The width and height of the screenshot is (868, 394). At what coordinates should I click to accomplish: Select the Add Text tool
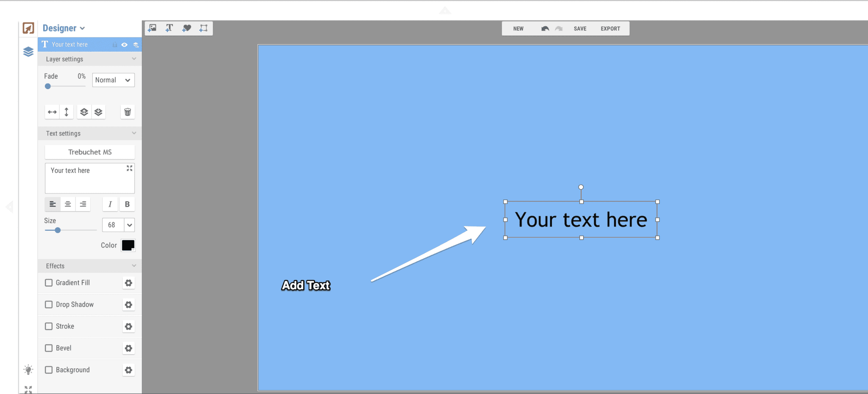169,28
